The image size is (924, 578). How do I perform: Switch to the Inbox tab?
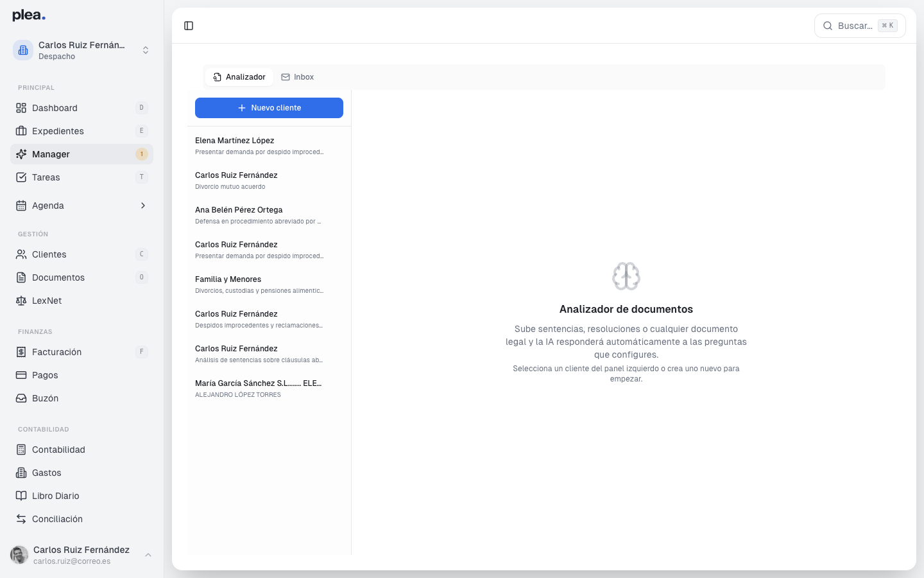[298, 76]
